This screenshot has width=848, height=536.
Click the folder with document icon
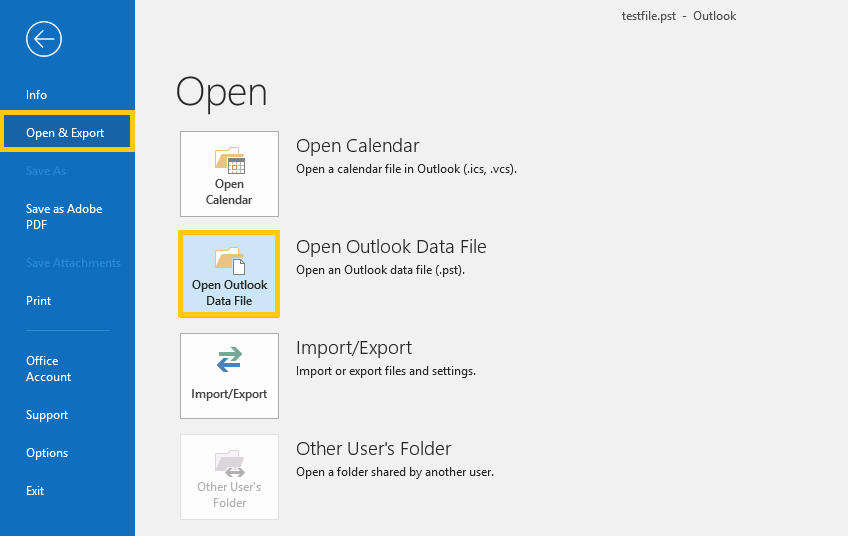pos(230,261)
